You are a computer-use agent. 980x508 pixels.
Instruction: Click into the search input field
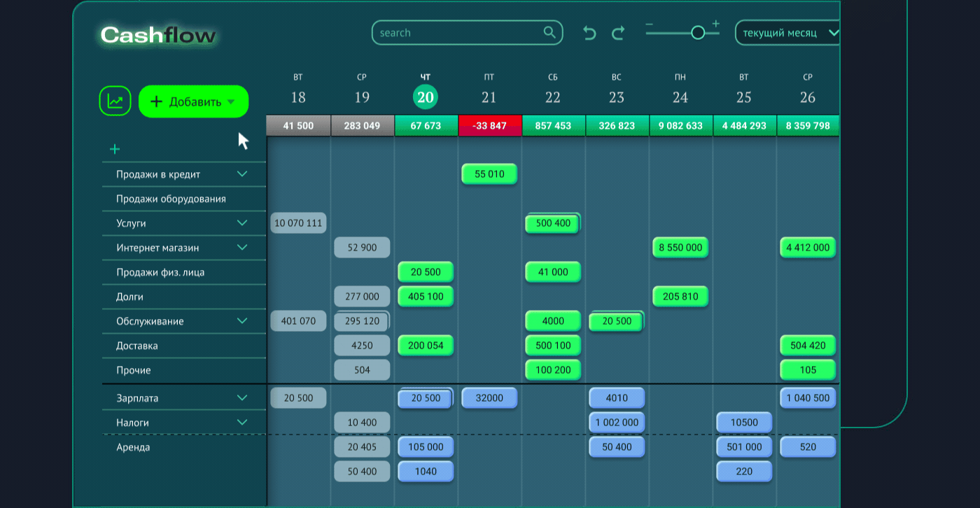458,33
